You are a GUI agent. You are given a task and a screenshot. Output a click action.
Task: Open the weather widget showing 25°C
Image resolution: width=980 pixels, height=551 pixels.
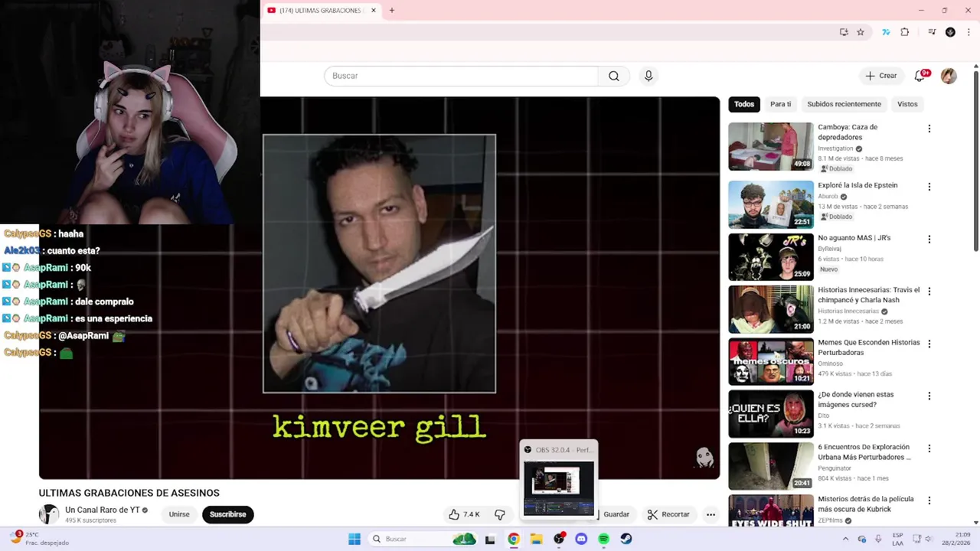40,539
